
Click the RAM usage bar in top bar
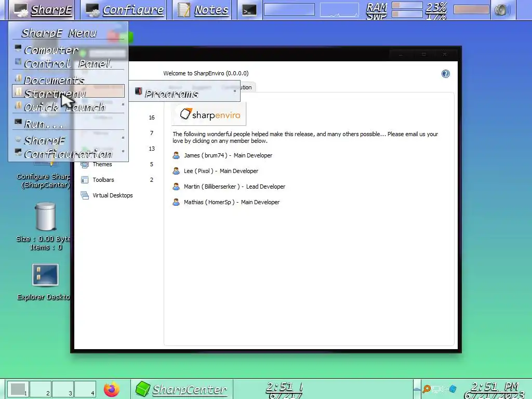coord(407,5)
